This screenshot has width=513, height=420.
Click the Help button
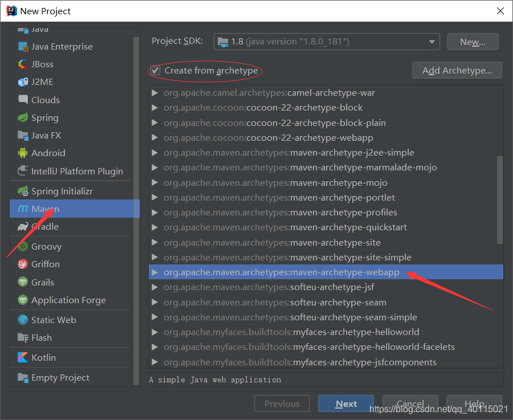click(x=474, y=403)
